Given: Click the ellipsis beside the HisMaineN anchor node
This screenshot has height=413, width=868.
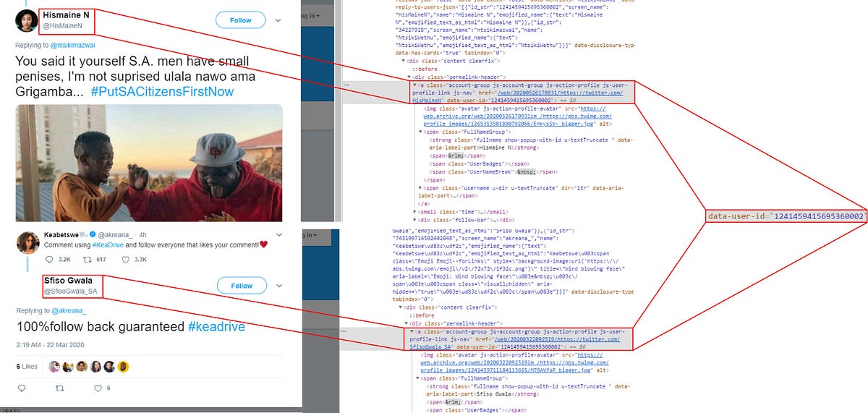Looking at the screenshot, I should (x=346, y=85).
